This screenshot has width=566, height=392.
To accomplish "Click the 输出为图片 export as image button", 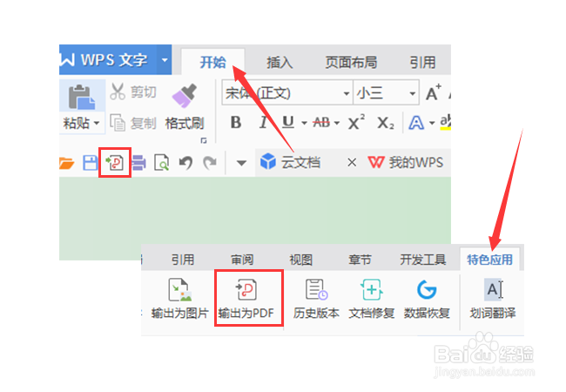I will point(179,299).
